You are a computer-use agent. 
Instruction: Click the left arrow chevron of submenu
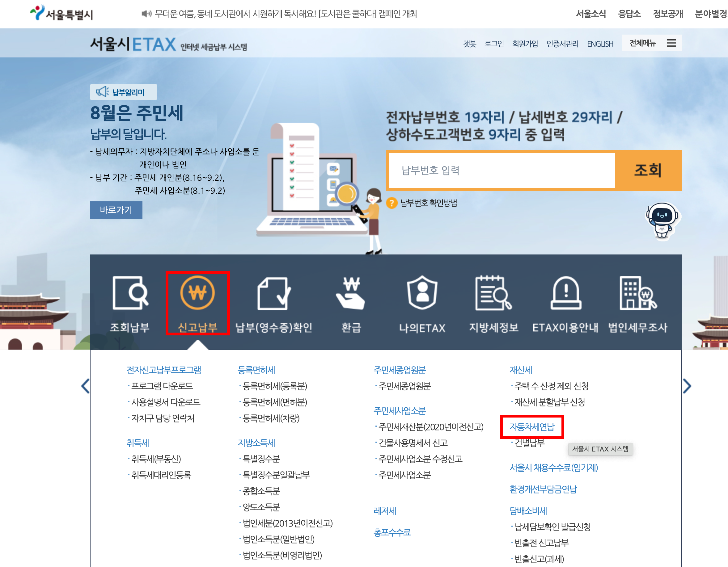[85, 386]
